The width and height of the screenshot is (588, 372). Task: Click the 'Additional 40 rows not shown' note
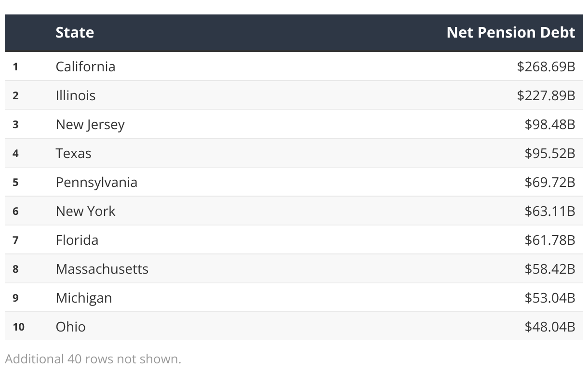(x=93, y=359)
